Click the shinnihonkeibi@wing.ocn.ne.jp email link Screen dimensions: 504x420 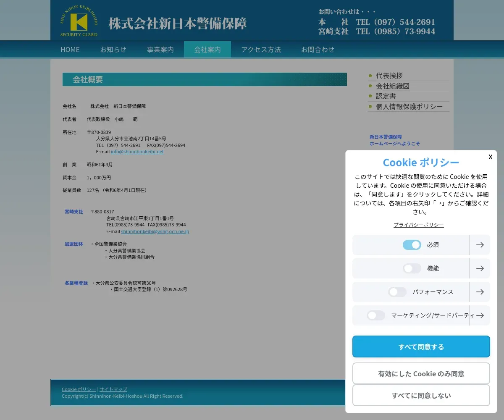155,231
